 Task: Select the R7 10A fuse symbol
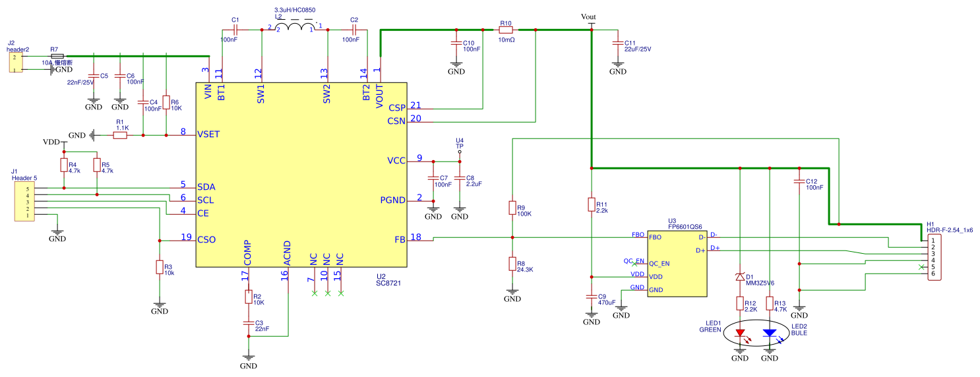pyautogui.click(x=57, y=56)
